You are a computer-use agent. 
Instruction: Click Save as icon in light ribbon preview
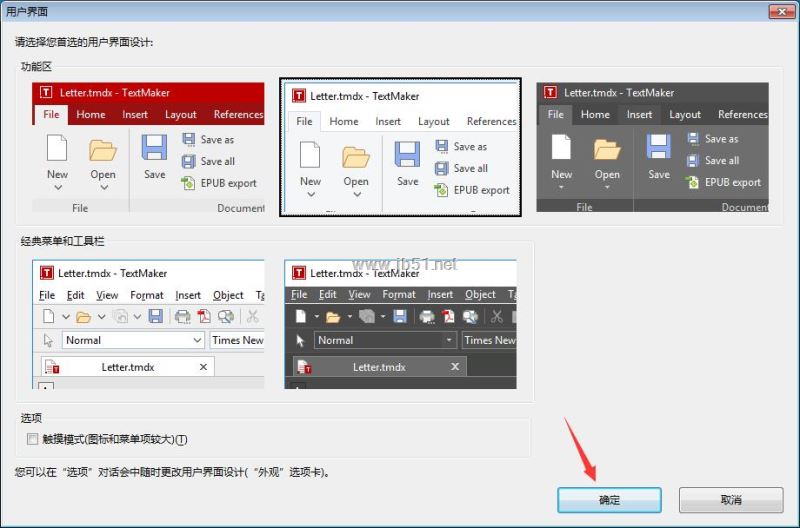(x=441, y=146)
